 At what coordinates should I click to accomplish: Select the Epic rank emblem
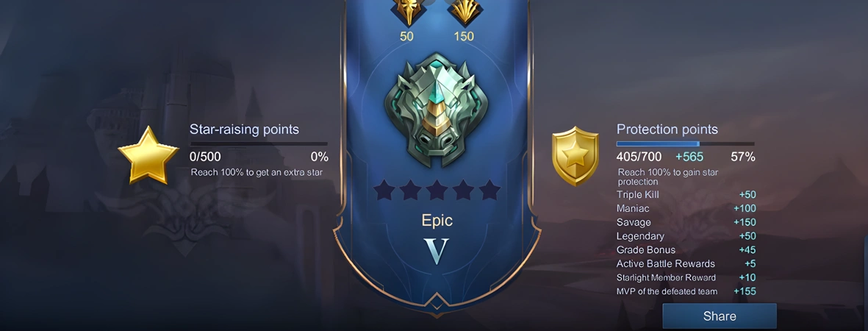click(437, 110)
